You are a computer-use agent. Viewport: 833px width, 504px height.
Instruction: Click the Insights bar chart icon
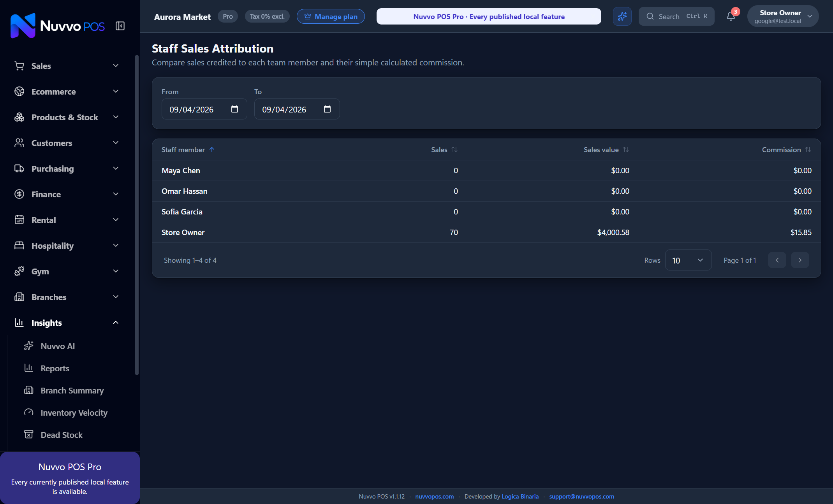tap(19, 323)
